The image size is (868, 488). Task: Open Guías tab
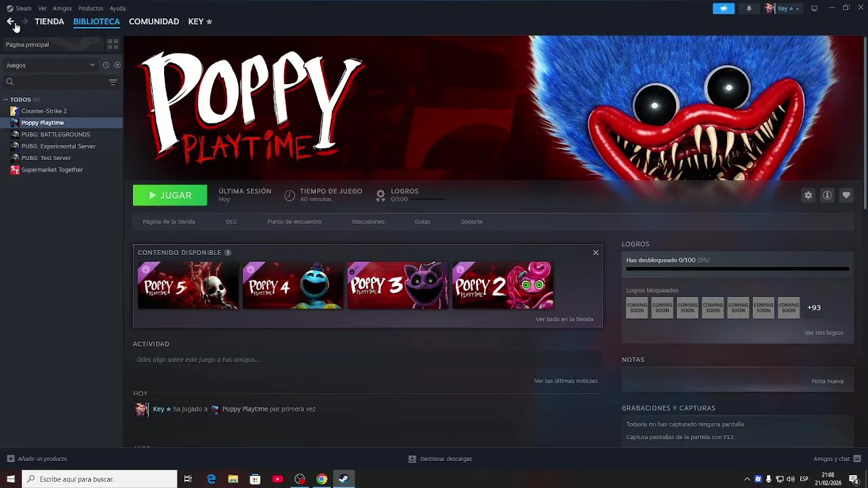pos(422,222)
